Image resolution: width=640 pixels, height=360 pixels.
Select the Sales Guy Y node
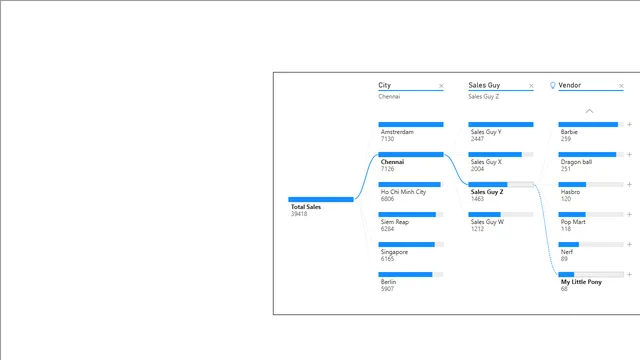click(x=501, y=124)
